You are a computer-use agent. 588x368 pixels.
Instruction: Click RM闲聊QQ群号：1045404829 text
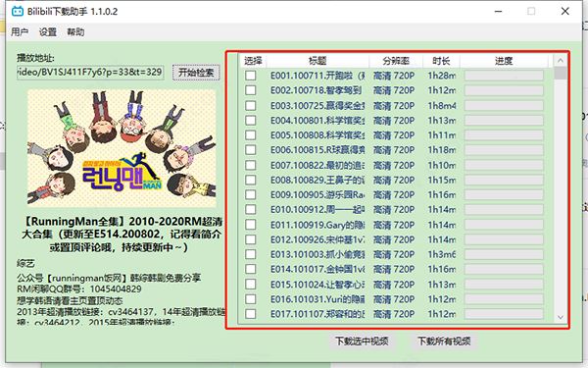[x=79, y=289]
